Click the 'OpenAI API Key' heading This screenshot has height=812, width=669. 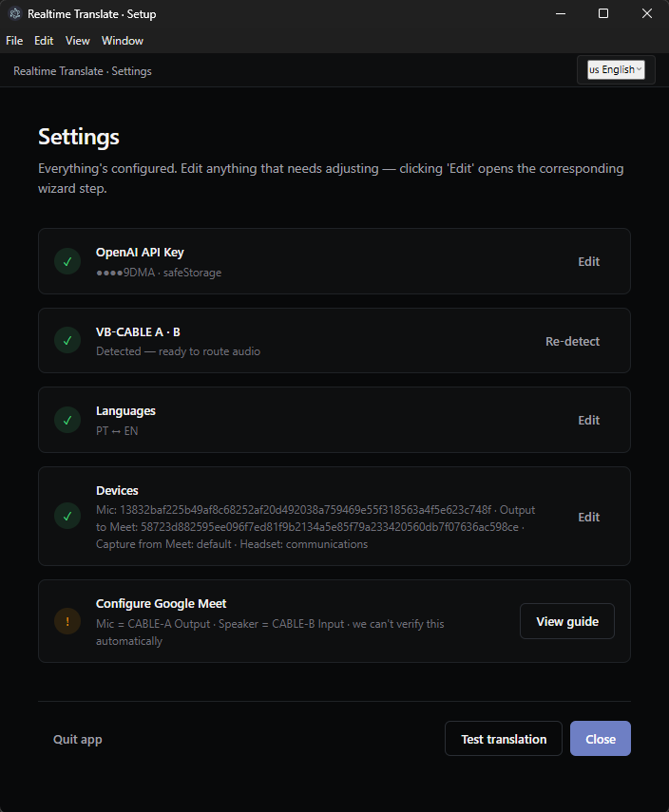pyautogui.click(x=140, y=253)
